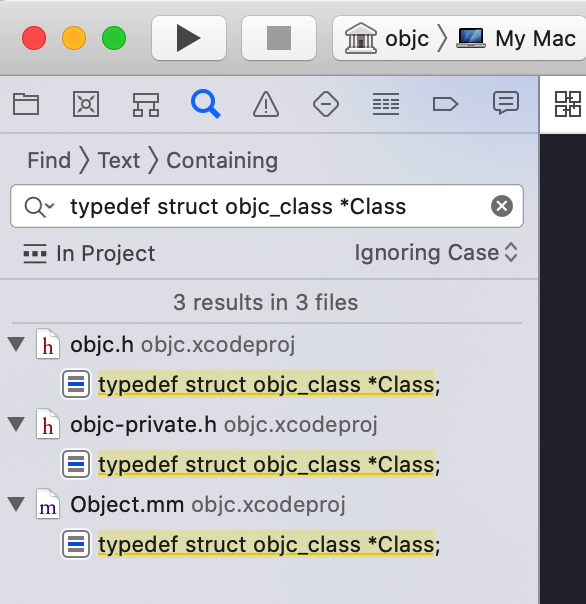
Task: Switch to the Source Control navigator
Action: [x=86, y=104]
